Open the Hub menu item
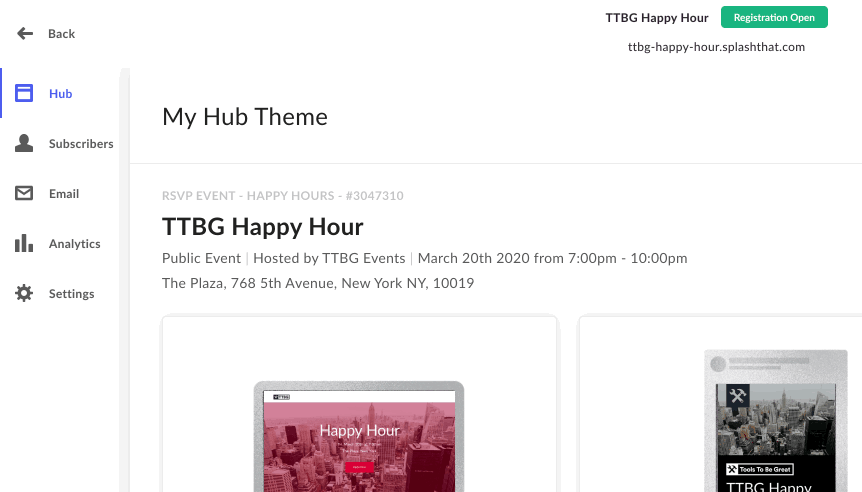Viewport: 862px width, 492px height. click(60, 93)
